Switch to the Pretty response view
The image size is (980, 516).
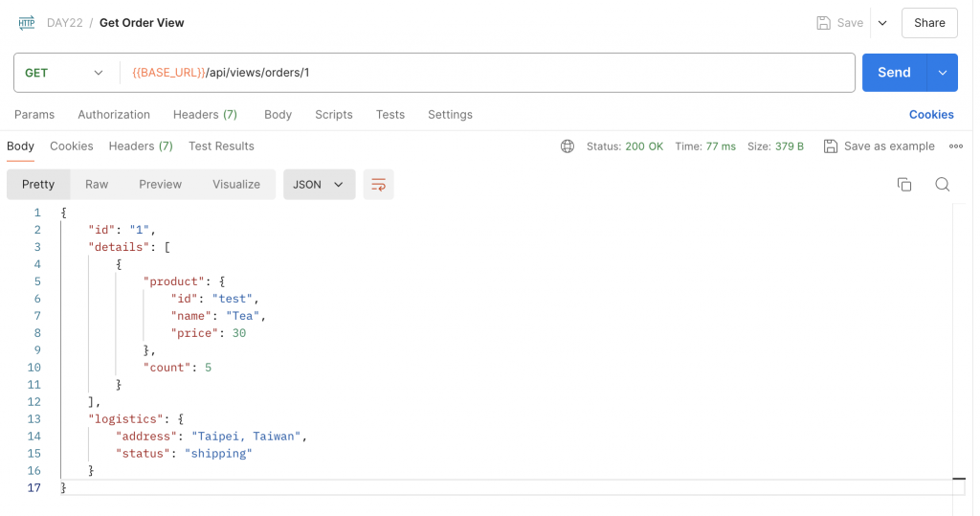38,185
